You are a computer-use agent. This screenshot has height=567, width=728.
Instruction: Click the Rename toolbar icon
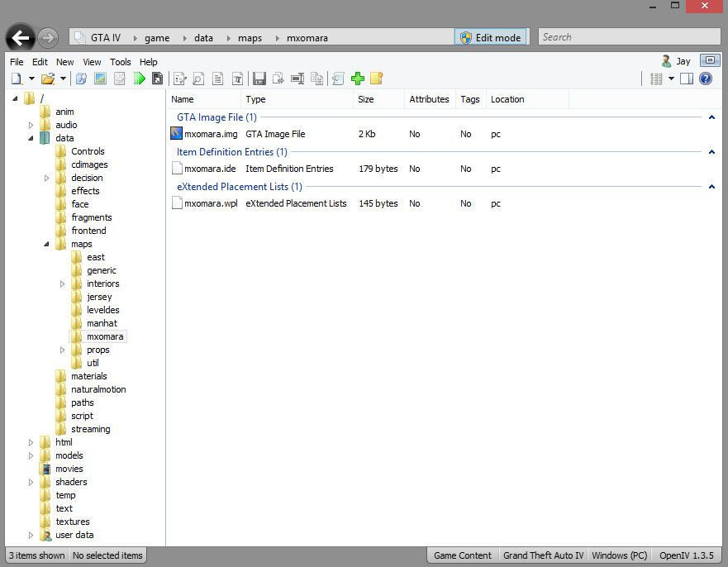(x=297, y=79)
